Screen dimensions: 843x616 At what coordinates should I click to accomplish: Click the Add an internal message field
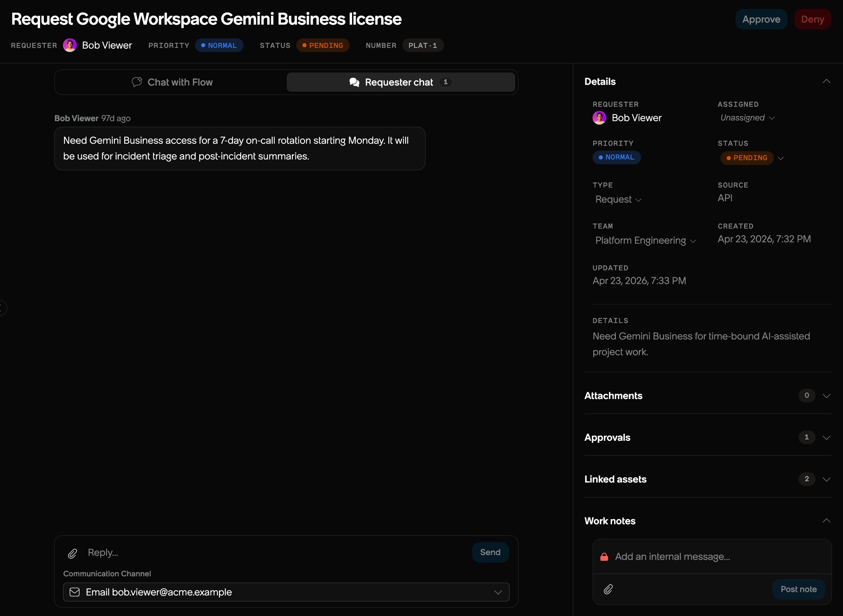pos(719,557)
